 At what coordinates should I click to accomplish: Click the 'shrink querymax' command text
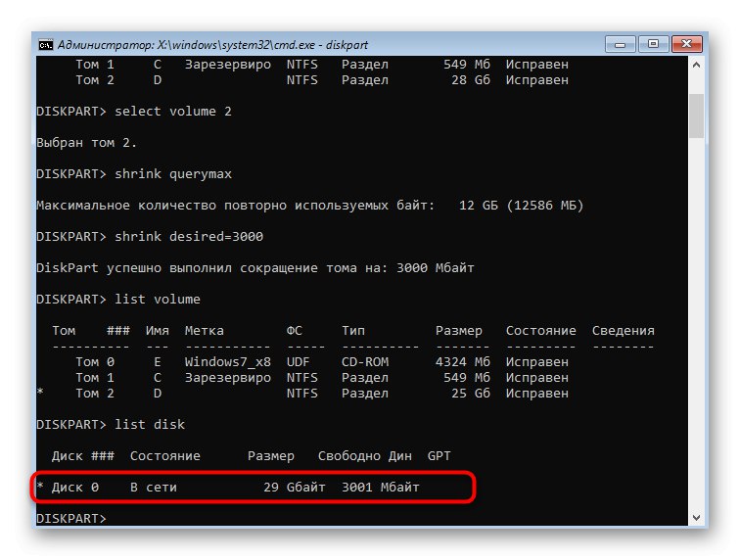click(173, 174)
